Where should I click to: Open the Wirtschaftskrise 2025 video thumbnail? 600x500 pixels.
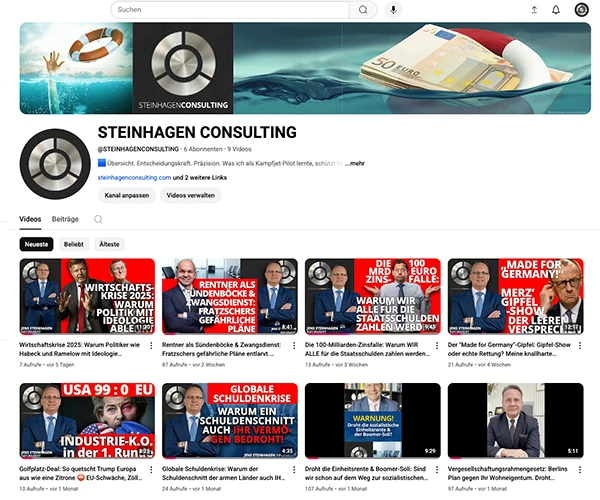87,296
